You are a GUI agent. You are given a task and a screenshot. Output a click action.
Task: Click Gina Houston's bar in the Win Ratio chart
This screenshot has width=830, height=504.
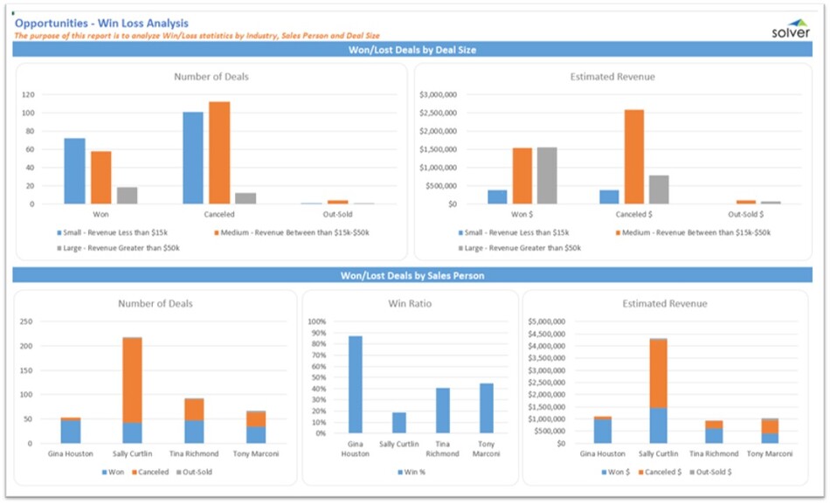pyautogui.click(x=355, y=384)
